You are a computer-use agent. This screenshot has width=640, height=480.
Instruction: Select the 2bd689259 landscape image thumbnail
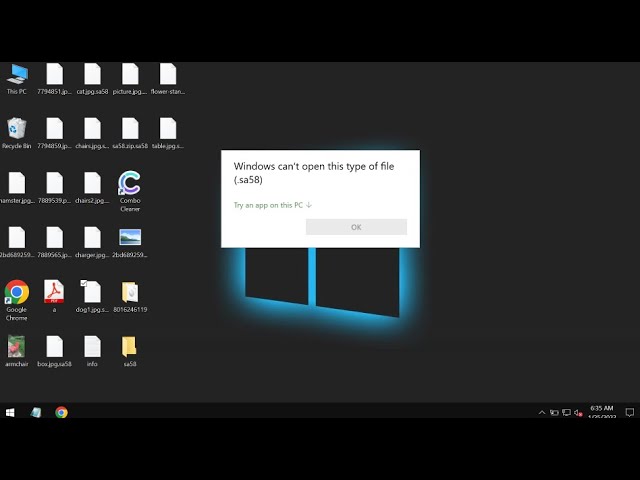tap(130, 237)
